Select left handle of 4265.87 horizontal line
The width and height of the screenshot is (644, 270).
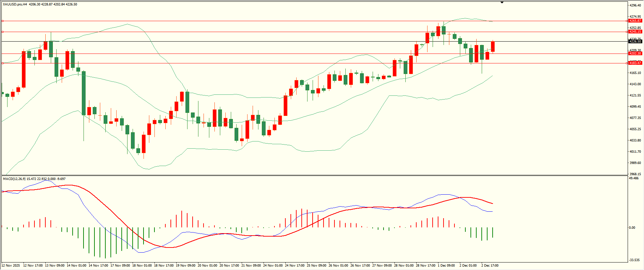pyautogui.click(x=3, y=21)
